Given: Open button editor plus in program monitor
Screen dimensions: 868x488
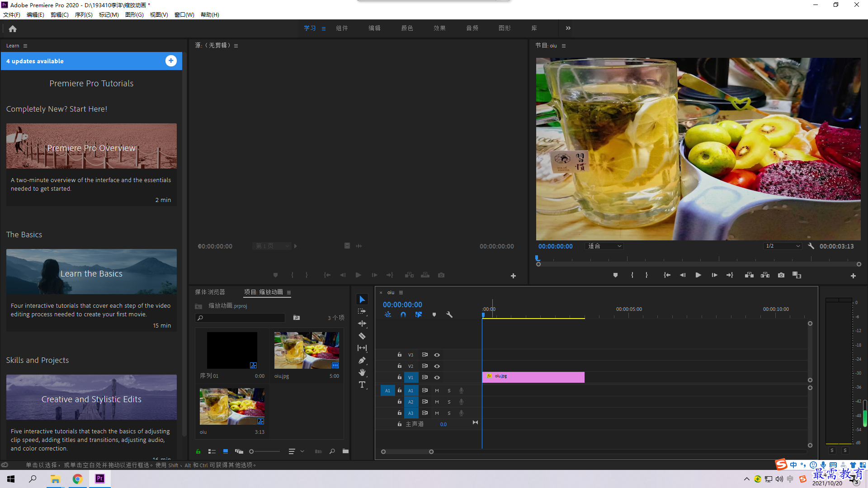Looking at the screenshot, I should [853, 276].
